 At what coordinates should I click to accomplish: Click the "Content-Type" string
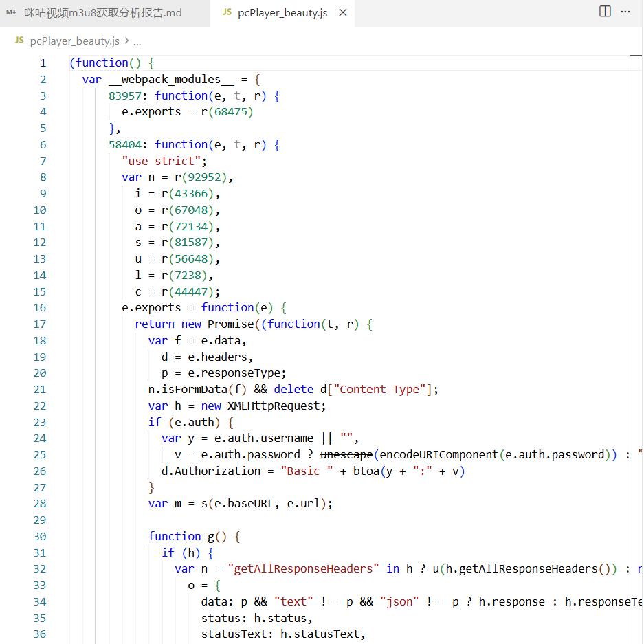tap(380, 390)
